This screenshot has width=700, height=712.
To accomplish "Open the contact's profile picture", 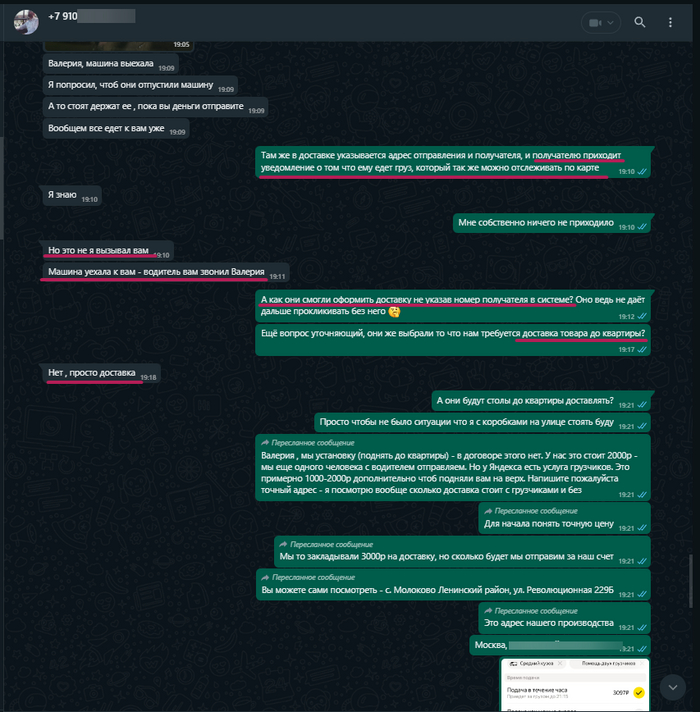I will [26, 22].
